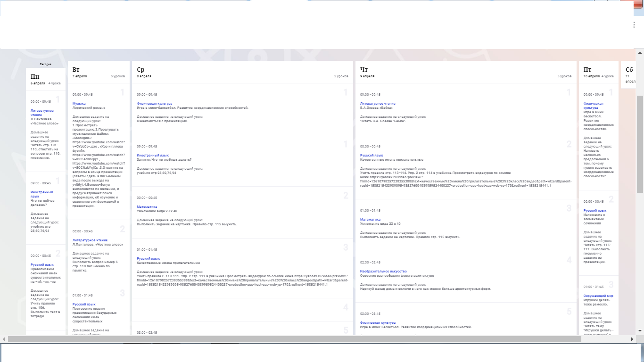Click the date 9 апреля

(x=367, y=76)
